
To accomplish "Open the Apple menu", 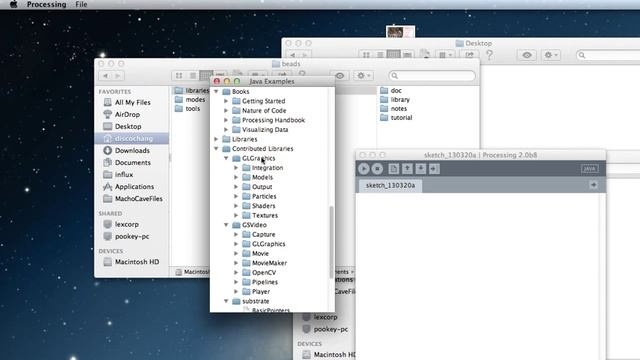I will (13, 4).
